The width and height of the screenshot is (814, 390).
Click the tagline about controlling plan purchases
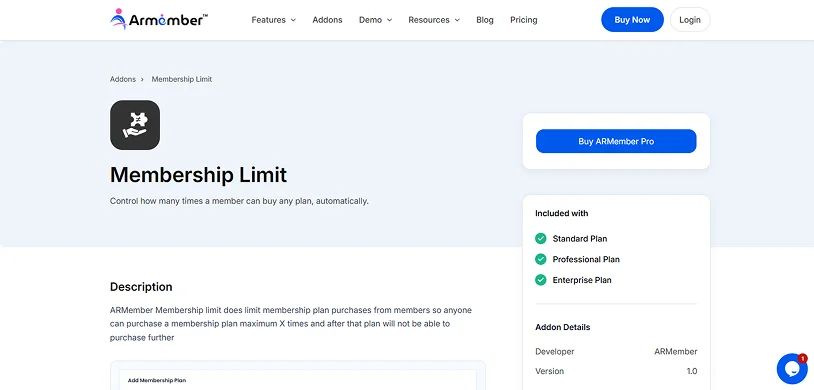pos(239,201)
